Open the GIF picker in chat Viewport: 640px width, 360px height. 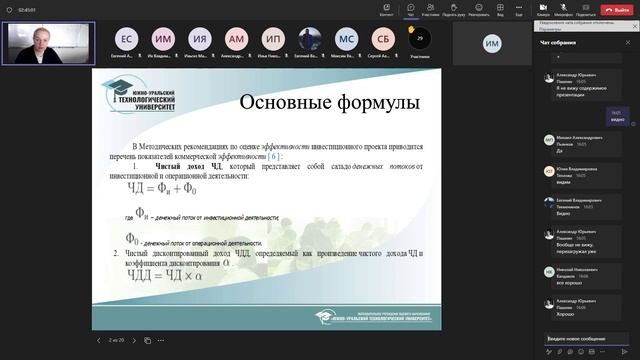point(591,351)
